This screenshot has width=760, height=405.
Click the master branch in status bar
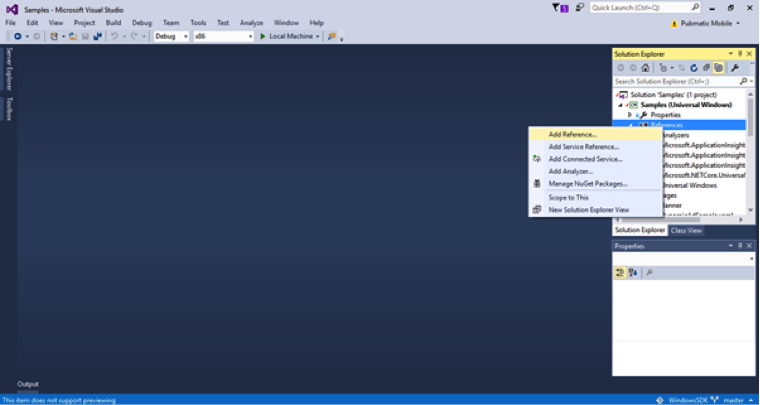733,400
